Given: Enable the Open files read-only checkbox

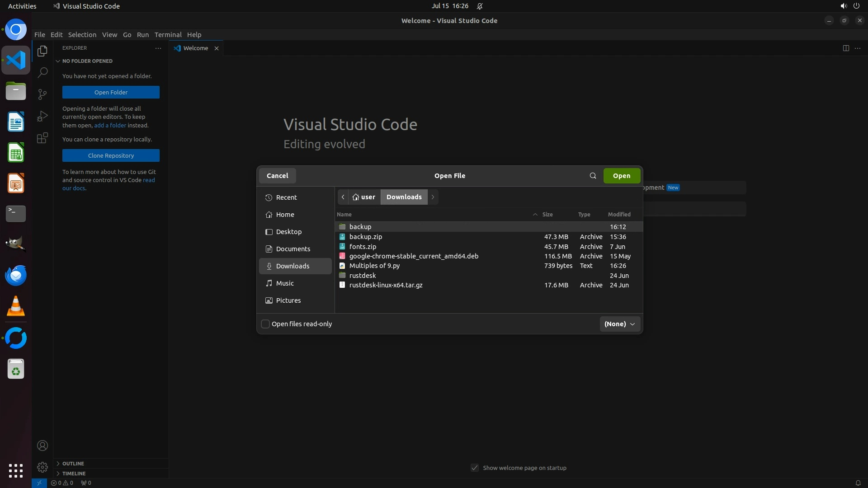Looking at the screenshot, I should pyautogui.click(x=266, y=324).
